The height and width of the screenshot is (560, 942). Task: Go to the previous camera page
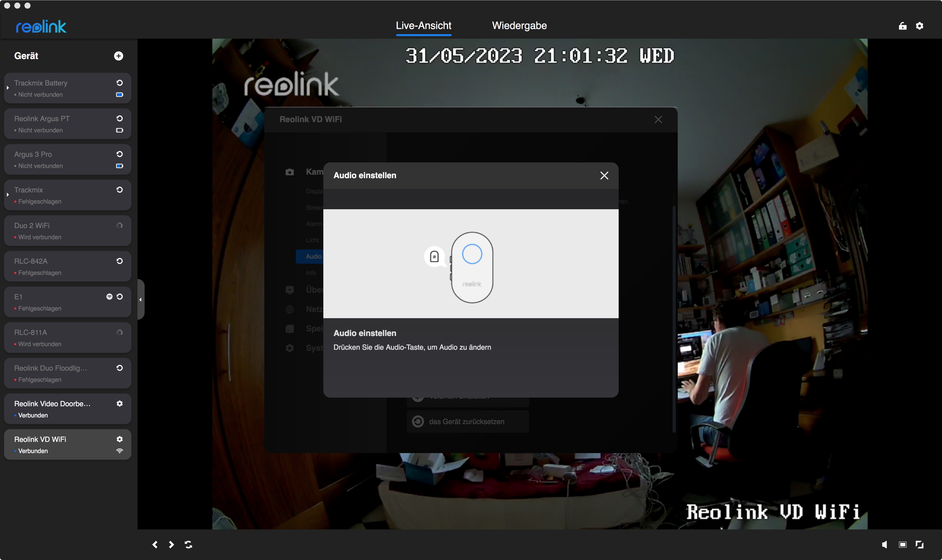click(155, 544)
